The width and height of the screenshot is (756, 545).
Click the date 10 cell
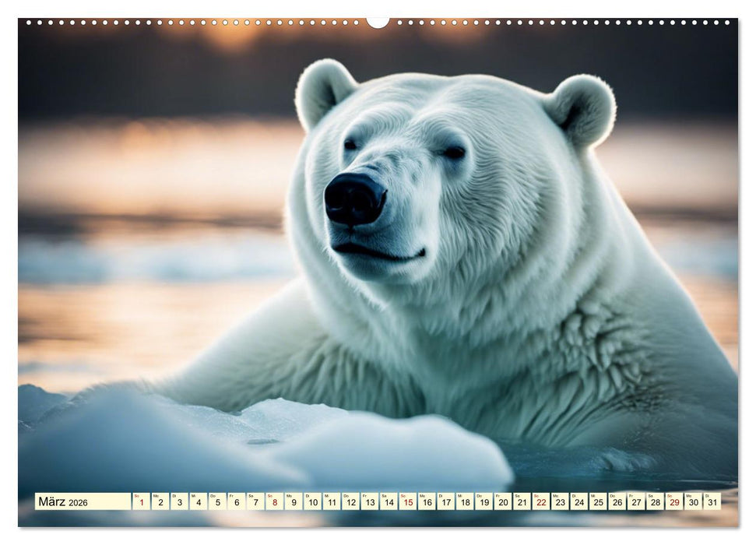(315, 503)
